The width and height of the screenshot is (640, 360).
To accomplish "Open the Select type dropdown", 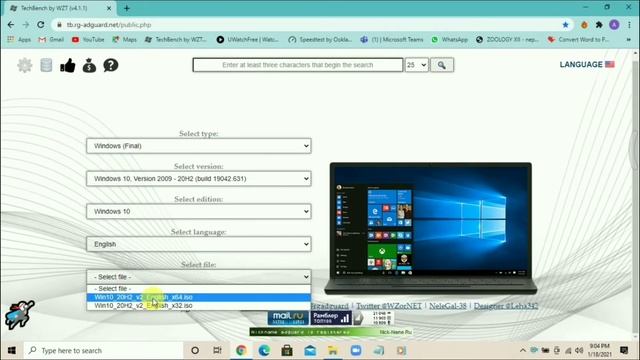I will (199, 146).
